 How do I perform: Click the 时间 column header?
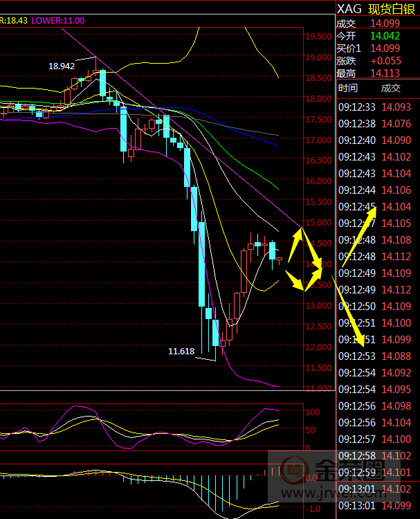coord(348,89)
